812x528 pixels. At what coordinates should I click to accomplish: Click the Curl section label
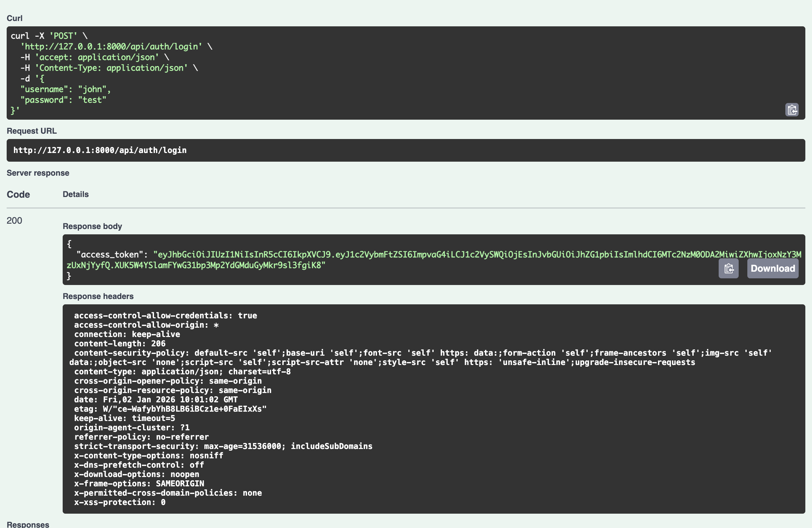point(15,18)
